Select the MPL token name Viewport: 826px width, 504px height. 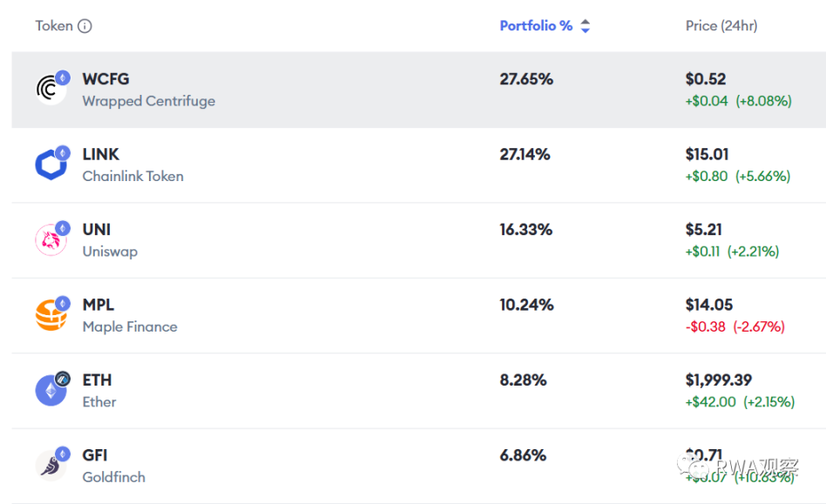pyautogui.click(x=98, y=306)
